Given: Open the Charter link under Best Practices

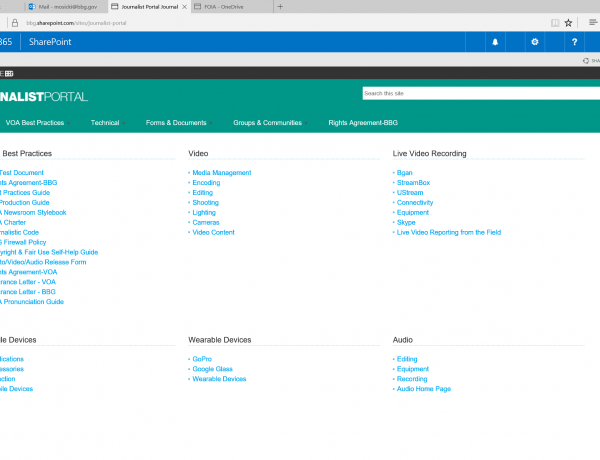Looking at the screenshot, I should click(15, 222).
